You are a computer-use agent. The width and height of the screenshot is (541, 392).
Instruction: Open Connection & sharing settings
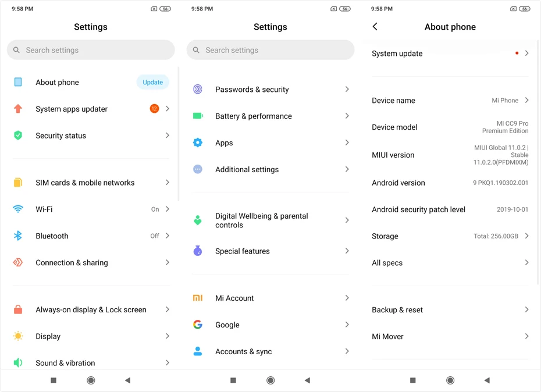coord(91,263)
